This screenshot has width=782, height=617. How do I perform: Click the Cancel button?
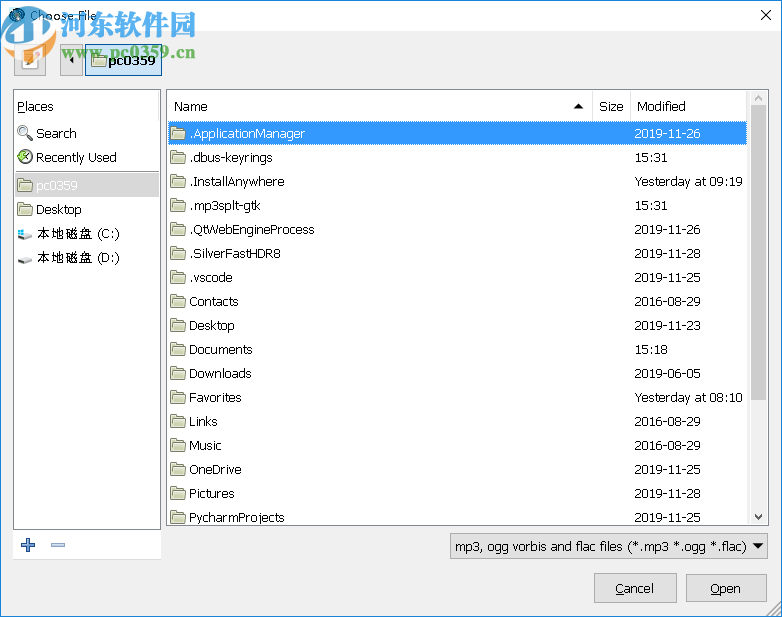coord(635,589)
